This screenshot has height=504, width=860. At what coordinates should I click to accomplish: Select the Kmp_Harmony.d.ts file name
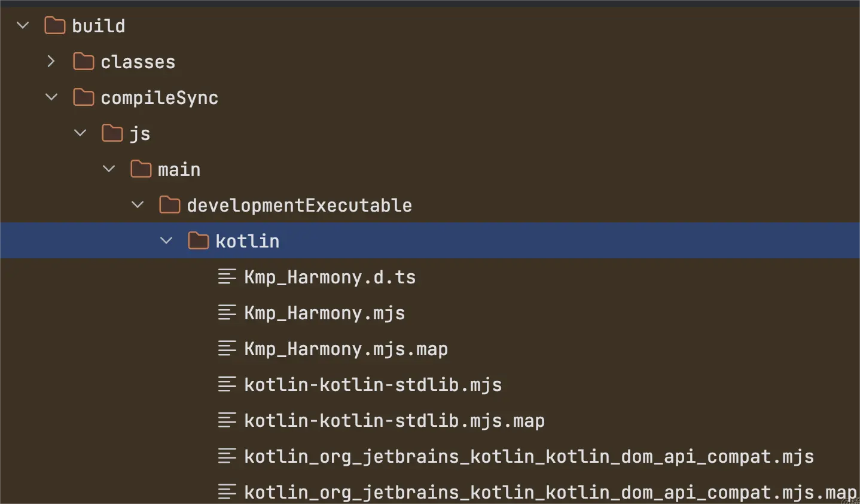330,277
